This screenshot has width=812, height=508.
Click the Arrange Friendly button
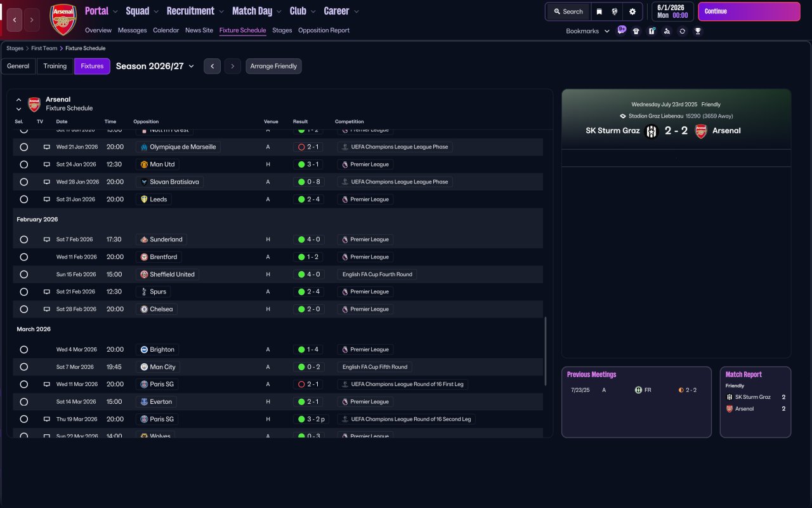click(273, 66)
